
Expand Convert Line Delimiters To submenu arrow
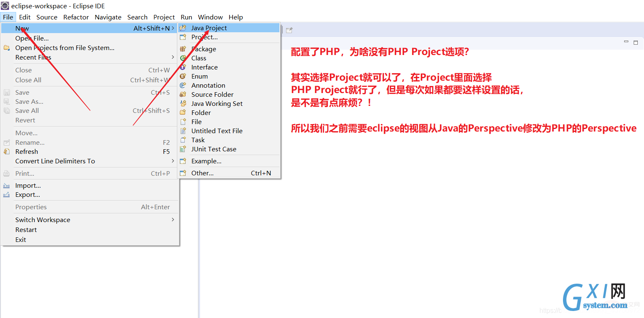(x=173, y=161)
